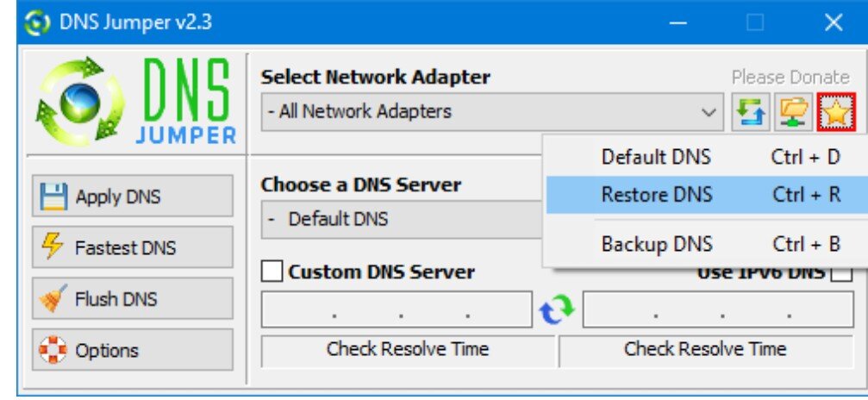The width and height of the screenshot is (868, 400).
Task: Open Options with lifebuoy icon
Action: [133, 350]
